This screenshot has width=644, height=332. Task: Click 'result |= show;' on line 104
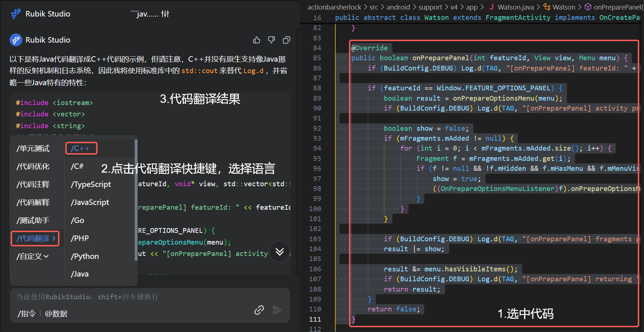(414, 249)
